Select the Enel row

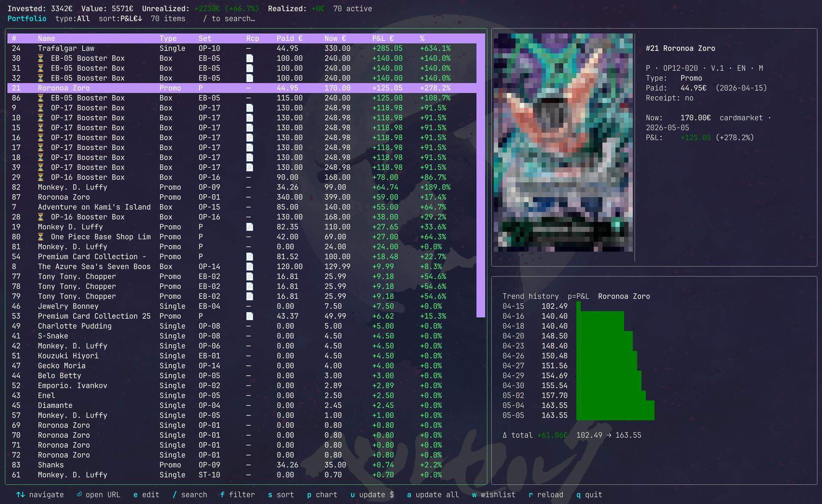[x=242, y=395]
